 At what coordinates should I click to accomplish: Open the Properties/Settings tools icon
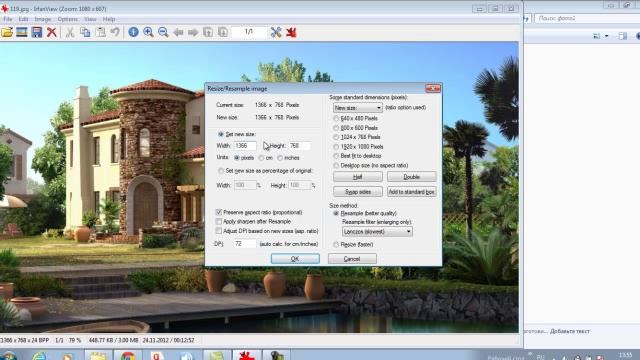click(276, 32)
